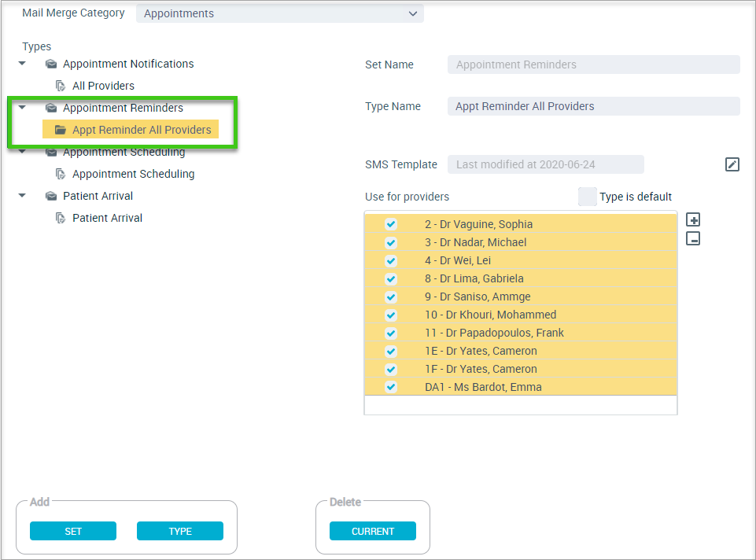Click the All Providers type document icon

(x=61, y=86)
